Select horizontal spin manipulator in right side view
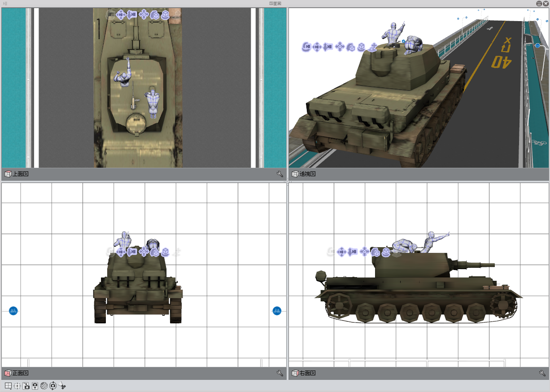This screenshot has height=392, width=550. tap(386, 252)
